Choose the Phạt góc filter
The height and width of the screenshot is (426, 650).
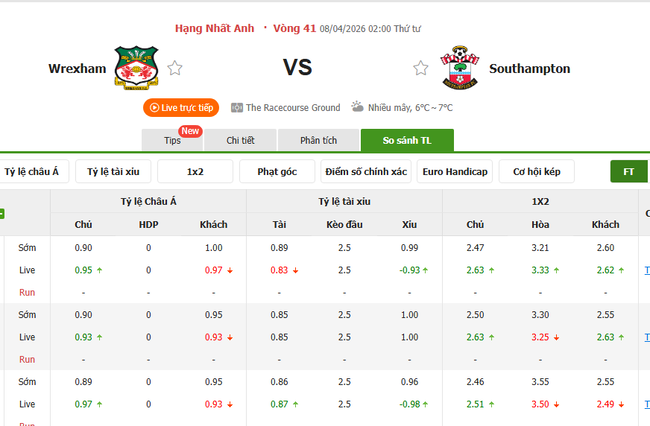point(277,172)
